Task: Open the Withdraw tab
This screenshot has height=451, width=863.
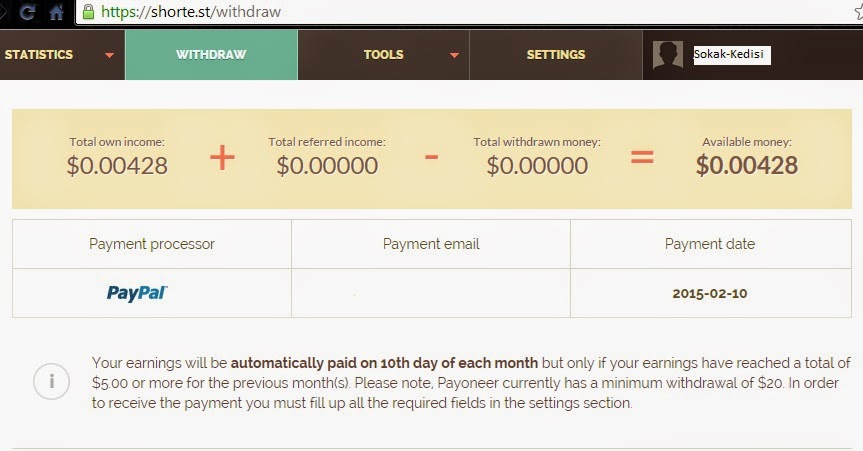Action: click(211, 55)
